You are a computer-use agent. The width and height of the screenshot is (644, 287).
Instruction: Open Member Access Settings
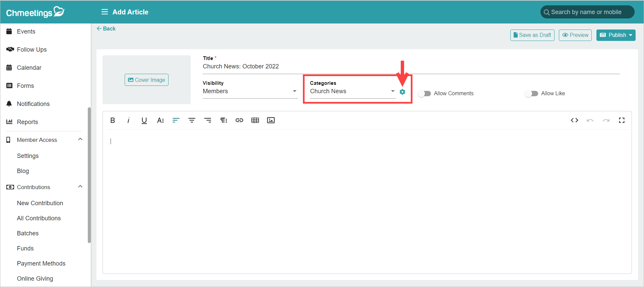click(28, 156)
